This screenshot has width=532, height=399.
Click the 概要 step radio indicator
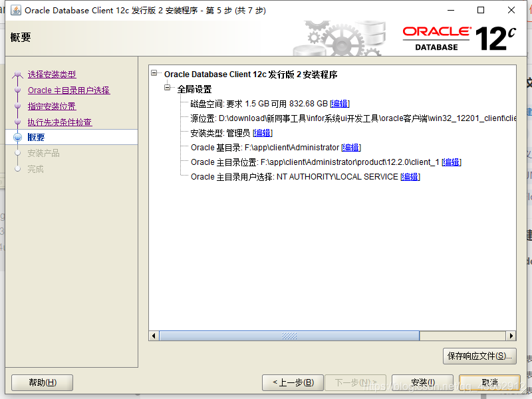pos(18,137)
